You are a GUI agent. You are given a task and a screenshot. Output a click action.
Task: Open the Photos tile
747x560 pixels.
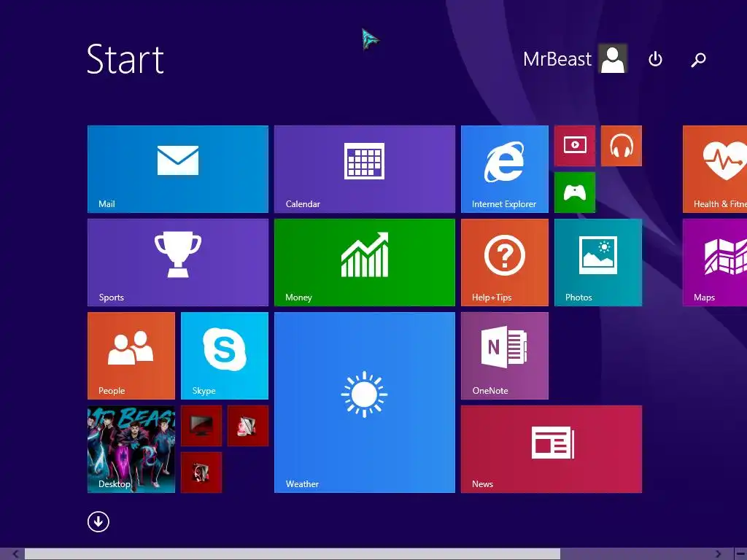pos(598,262)
